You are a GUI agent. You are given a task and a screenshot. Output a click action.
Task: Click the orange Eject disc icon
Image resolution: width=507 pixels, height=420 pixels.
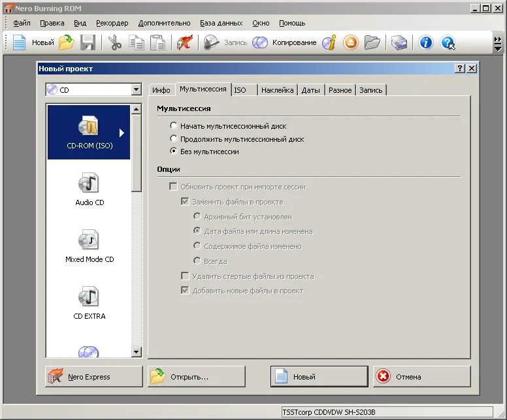coord(350,42)
